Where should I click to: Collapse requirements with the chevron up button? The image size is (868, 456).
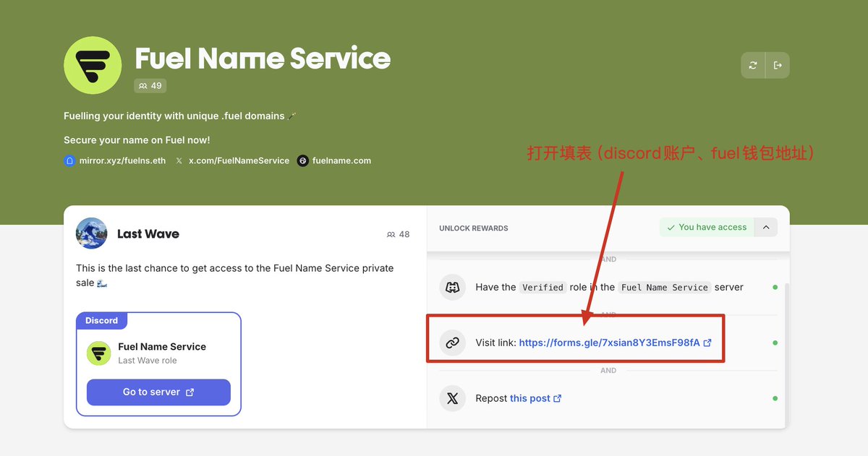[x=766, y=227]
